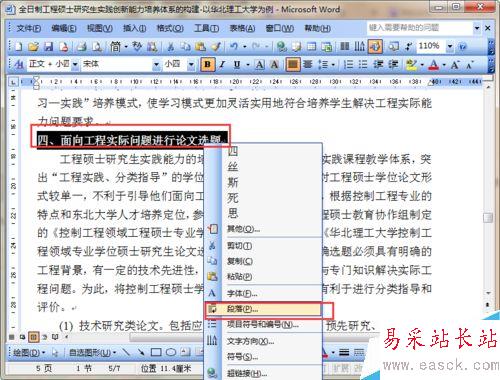Open the 自选图形(U) AutoShapes menu
This screenshot has height=380, width=500.
[92, 352]
